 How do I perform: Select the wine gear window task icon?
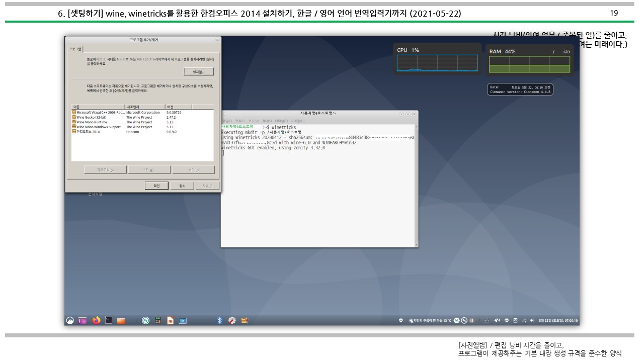(232, 320)
